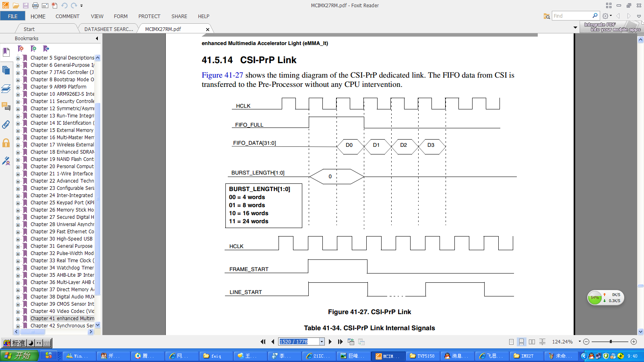This screenshot has height=362, width=644.
Task: Click the zoom out minus button
Action: (586, 341)
